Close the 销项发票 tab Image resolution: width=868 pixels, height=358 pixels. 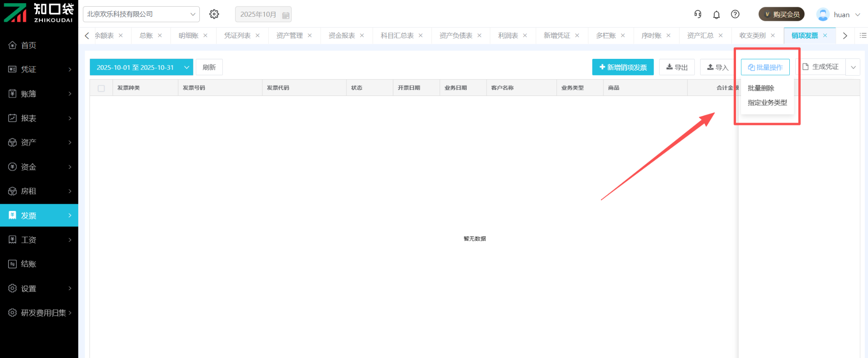pos(825,35)
